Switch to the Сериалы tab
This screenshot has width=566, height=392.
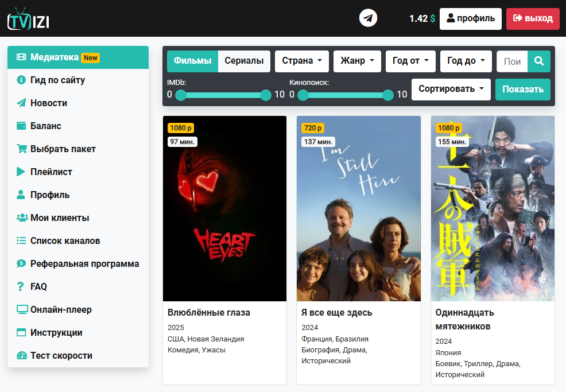(x=244, y=61)
